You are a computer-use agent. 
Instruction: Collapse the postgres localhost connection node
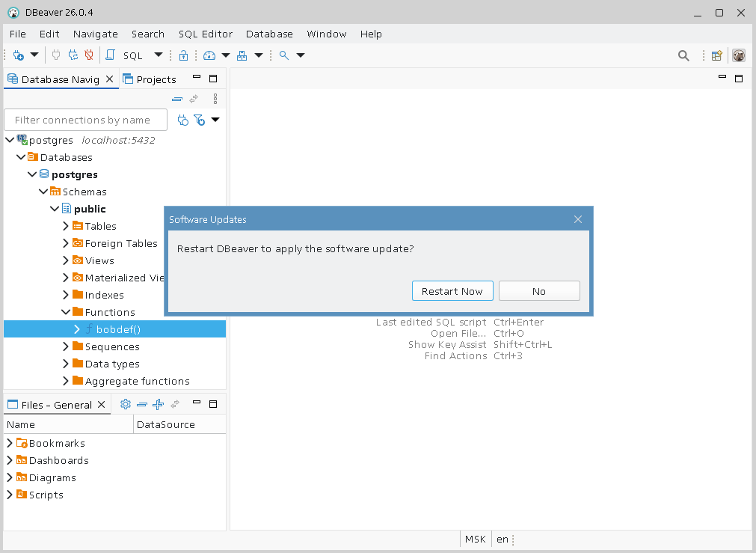tap(10, 140)
